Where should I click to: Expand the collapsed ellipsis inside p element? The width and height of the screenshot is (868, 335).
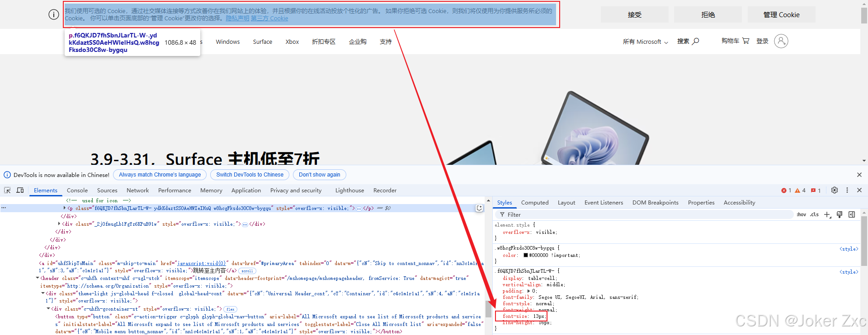359,209
